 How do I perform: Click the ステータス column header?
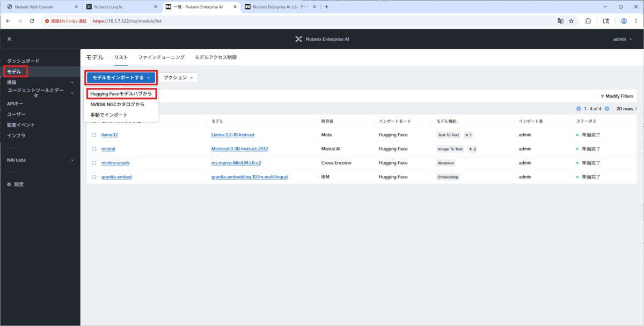tap(586, 121)
